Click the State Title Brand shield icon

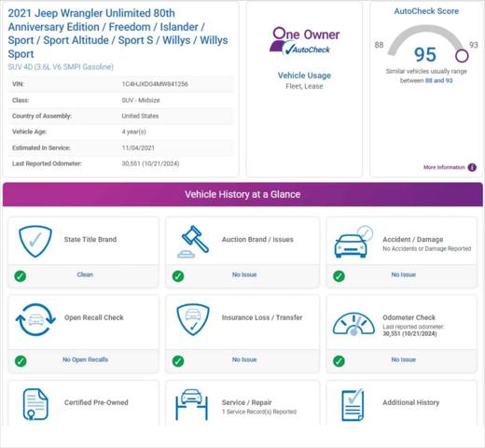click(35, 242)
